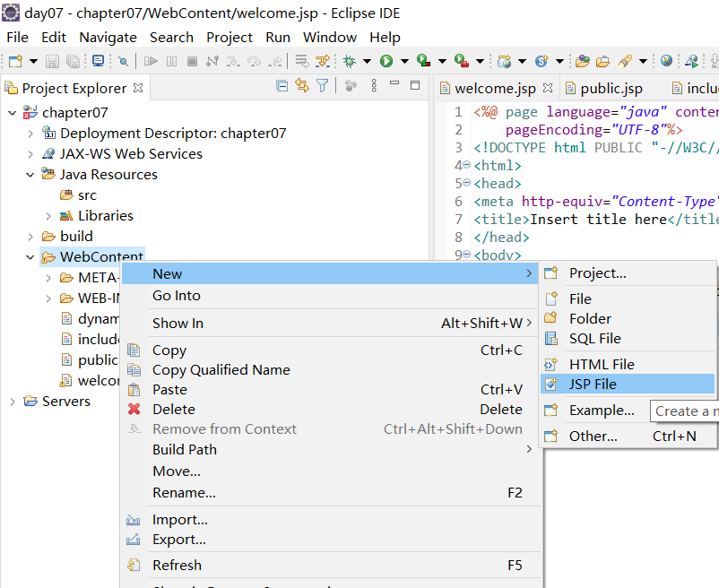719x588 pixels.
Task: Close the welcome.jsp editor tab
Action: pos(547,88)
